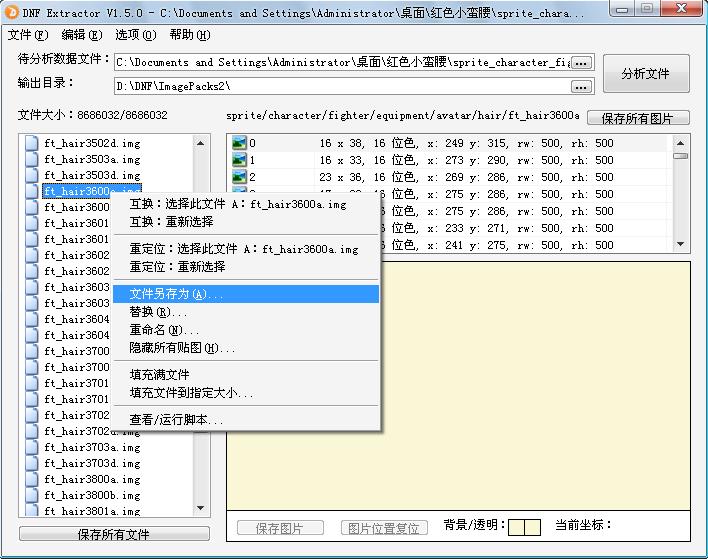This screenshot has width=708, height=559.
Task: Click the 图片位置复位 button
Action: pyautogui.click(x=384, y=528)
